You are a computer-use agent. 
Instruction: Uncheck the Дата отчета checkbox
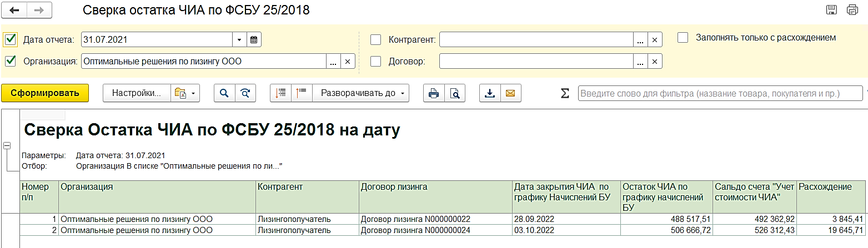click(x=10, y=39)
